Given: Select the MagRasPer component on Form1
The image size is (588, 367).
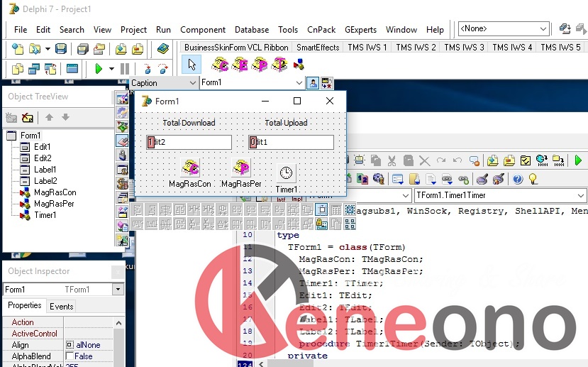Looking at the screenshot, I should [241, 168].
